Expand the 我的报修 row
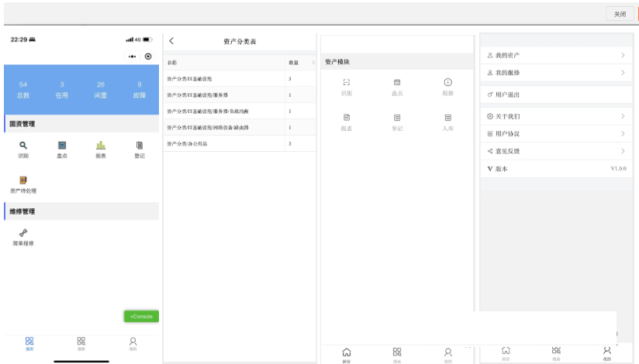 click(x=555, y=73)
